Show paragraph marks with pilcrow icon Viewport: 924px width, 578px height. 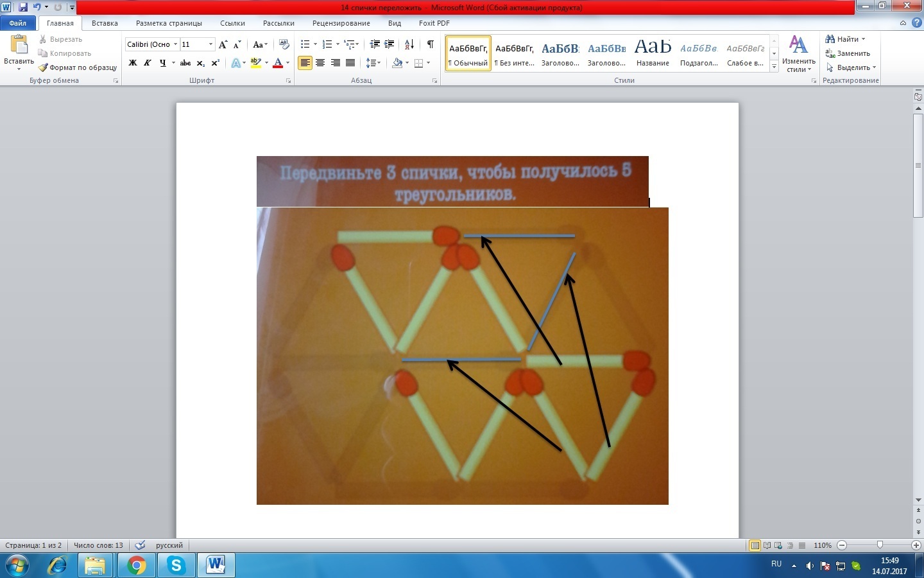[x=430, y=44]
